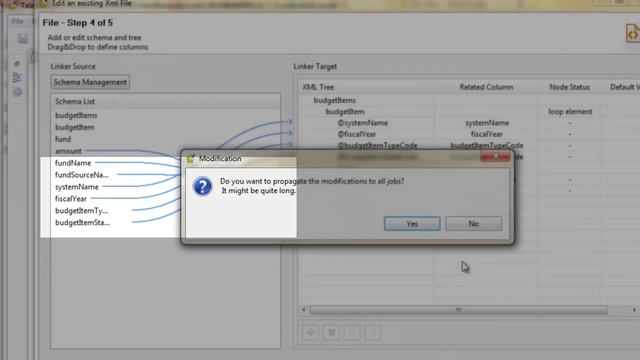640x360 pixels.
Task: Select budgetItemTy... schema entry
Action: pyautogui.click(x=82, y=211)
